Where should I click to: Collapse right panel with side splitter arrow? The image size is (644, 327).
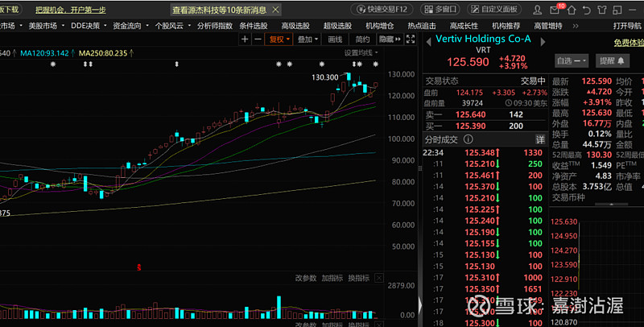[x=419, y=305]
